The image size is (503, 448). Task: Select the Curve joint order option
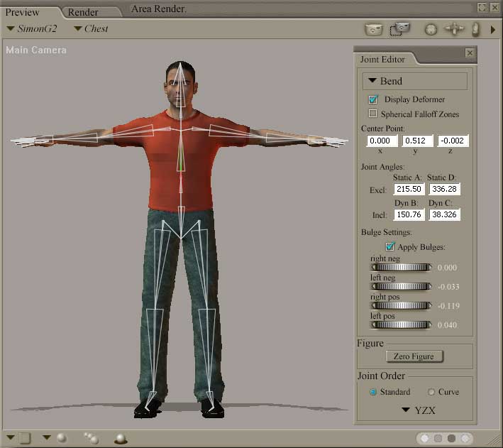click(431, 392)
